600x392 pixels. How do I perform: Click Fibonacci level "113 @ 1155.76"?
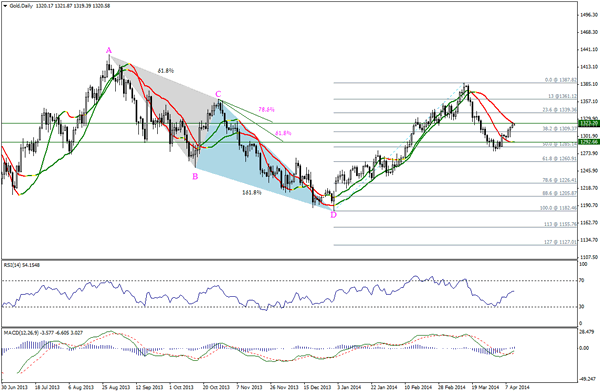[x=561, y=224]
